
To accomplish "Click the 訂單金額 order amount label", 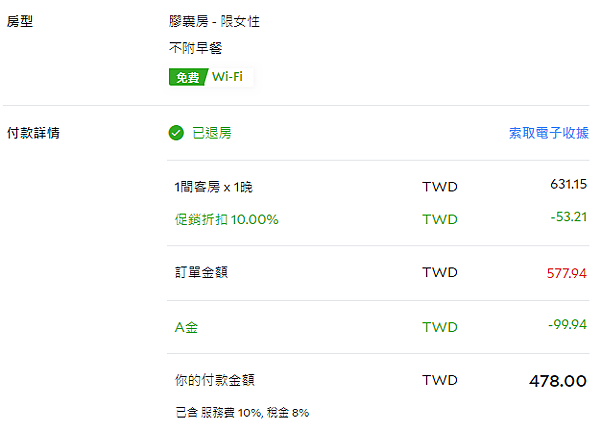I will pyautogui.click(x=201, y=272).
